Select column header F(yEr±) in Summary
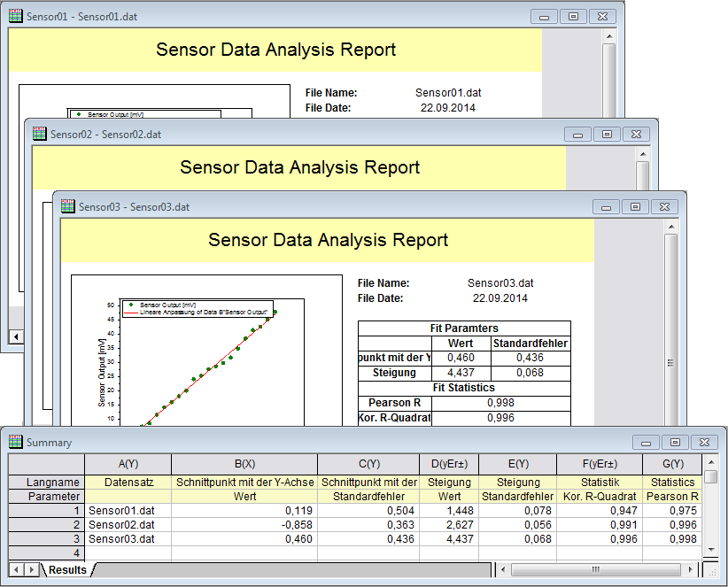 (600, 464)
